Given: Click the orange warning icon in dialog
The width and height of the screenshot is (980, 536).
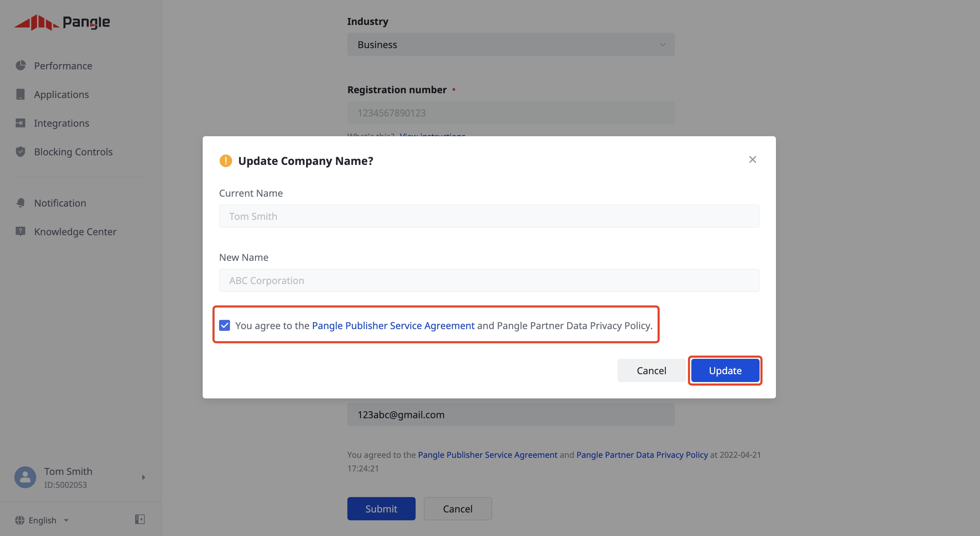Looking at the screenshot, I should pyautogui.click(x=226, y=161).
